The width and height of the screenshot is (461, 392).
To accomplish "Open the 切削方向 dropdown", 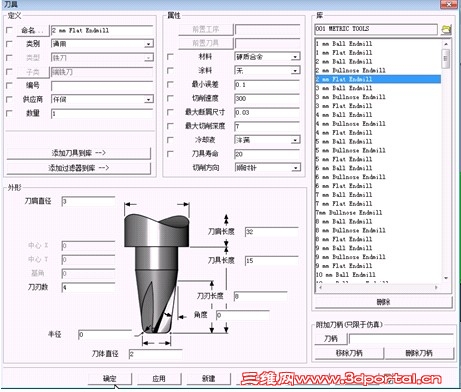I will (x=295, y=168).
